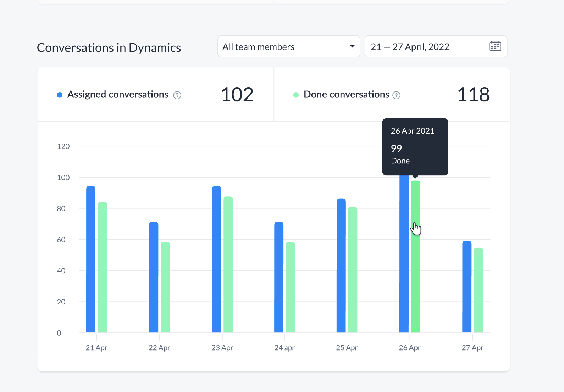Image resolution: width=564 pixels, height=392 pixels.
Task: Click help icon next to Assigned conversations
Action: pyautogui.click(x=177, y=95)
